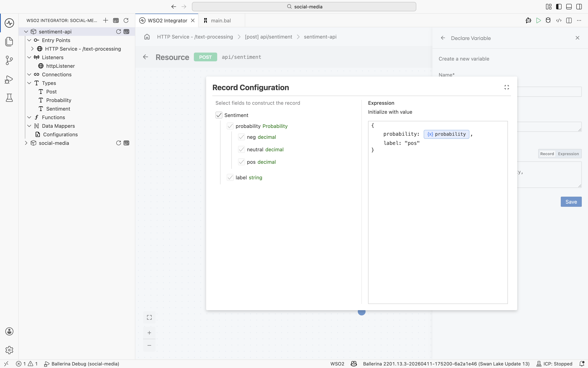The image size is (588, 368).
Task: Open the AI chat bot icon in toolbar
Action: pos(528,20)
